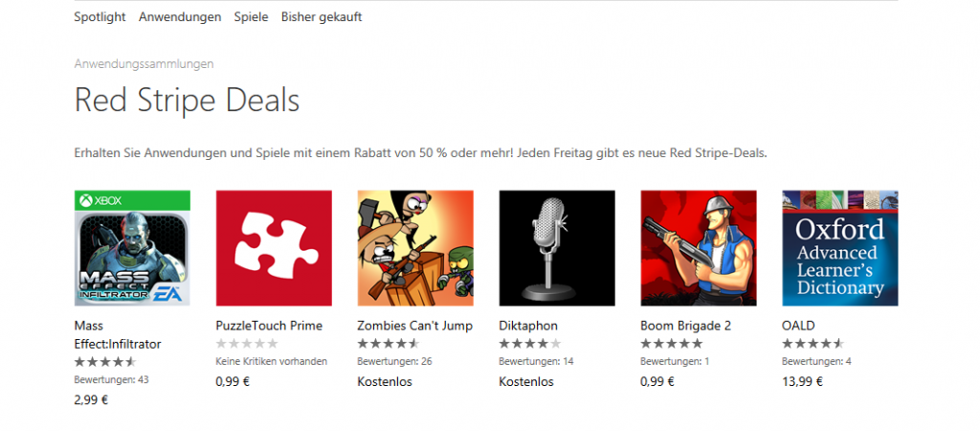Open the Zombies Can't Jump title link

(x=415, y=326)
